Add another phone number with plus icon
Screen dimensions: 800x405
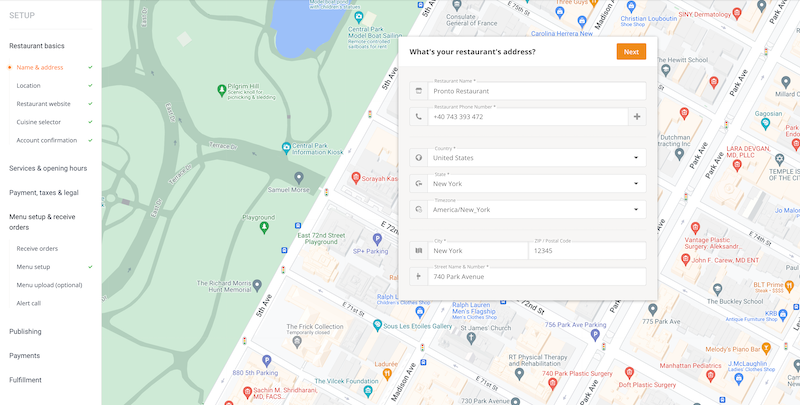coord(637,117)
